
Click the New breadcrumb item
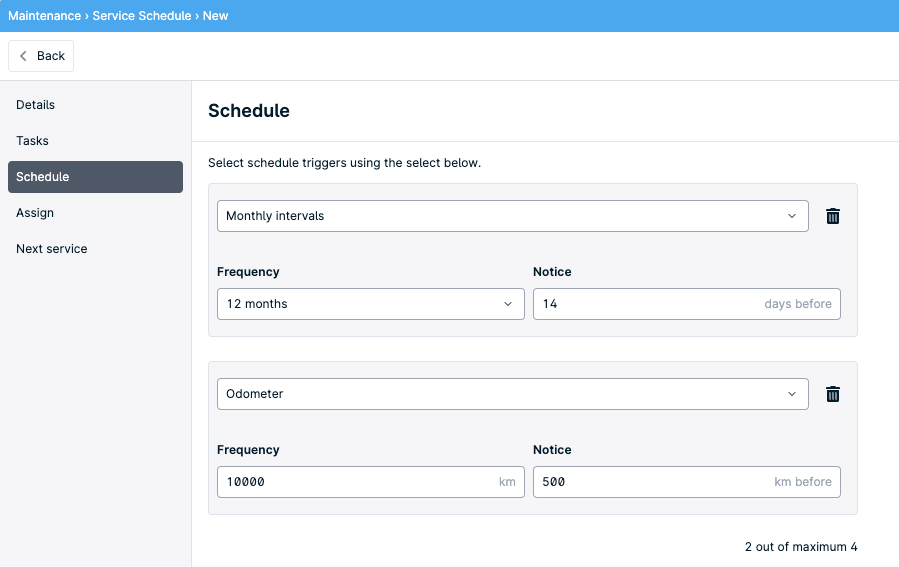click(x=215, y=16)
